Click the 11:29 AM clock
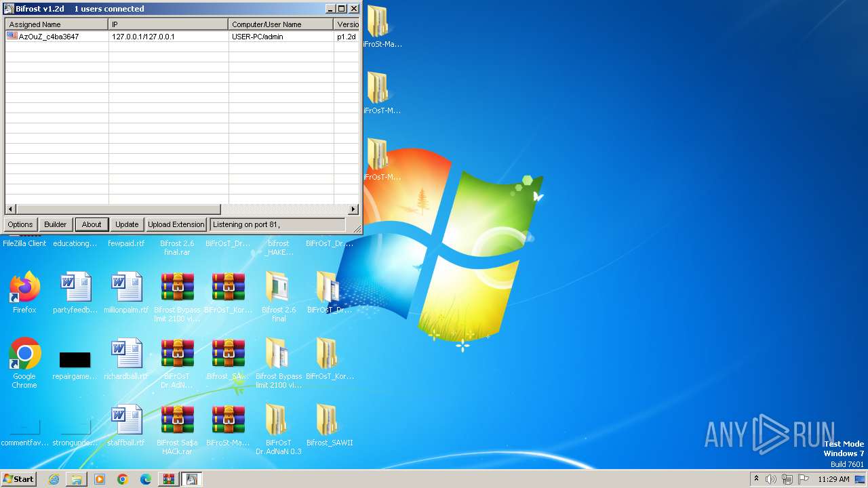Screen dimensions: 868x488 click(833, 479)
